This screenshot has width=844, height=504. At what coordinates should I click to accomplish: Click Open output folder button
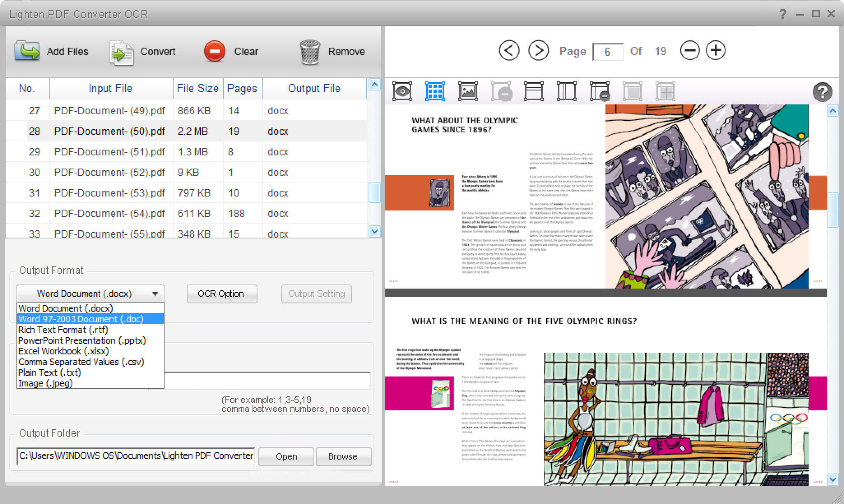pyautogui.click(x=286, y=456)
